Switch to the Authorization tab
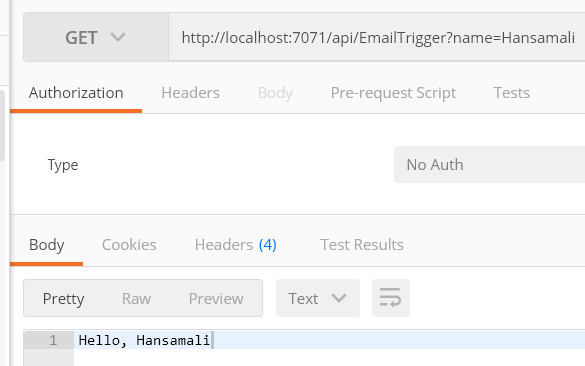The width and height of the screenshot is (585, 366). pyautogui.click(x=76, y=93)
